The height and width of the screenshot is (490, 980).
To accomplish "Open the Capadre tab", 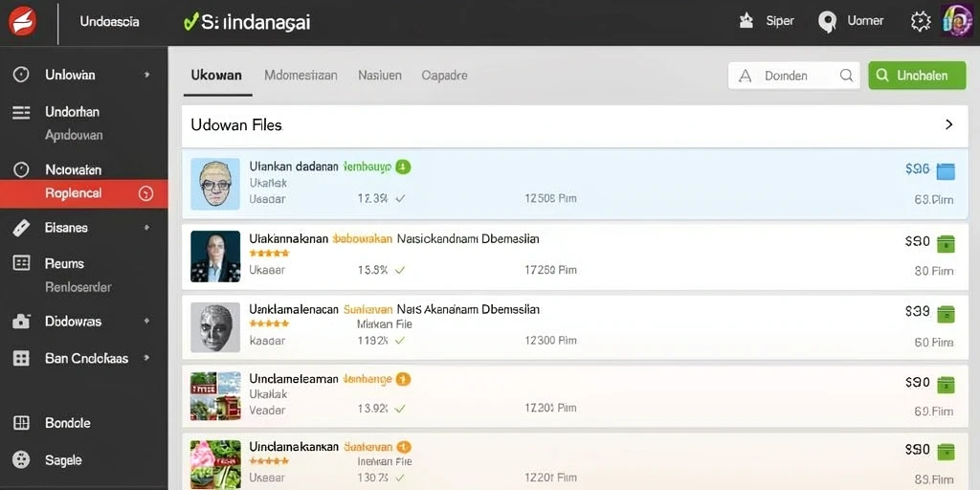I will pos(444,76).
